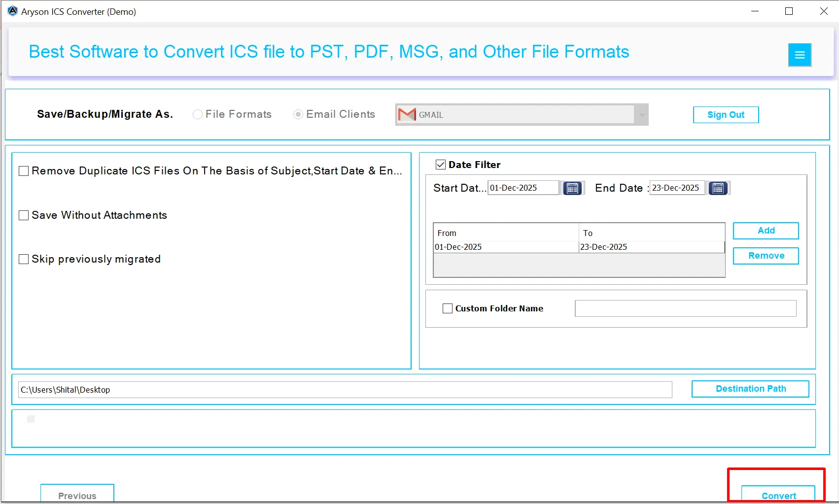Viewport: 839px width, 504px height.
Task: Enable Custom Folder Name
Action: [447, 308]
